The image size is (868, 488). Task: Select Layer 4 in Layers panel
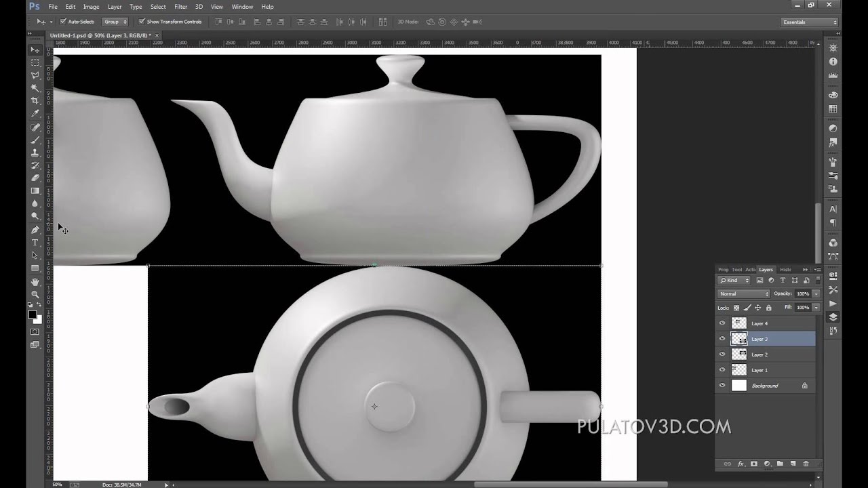(766, 323)
